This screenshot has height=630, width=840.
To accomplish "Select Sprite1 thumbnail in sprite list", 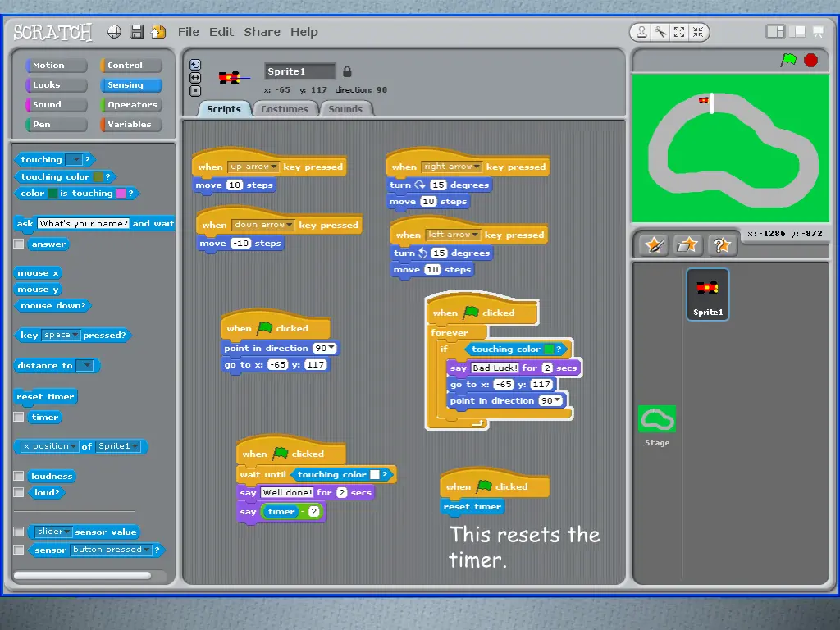I will pos(708,294).
